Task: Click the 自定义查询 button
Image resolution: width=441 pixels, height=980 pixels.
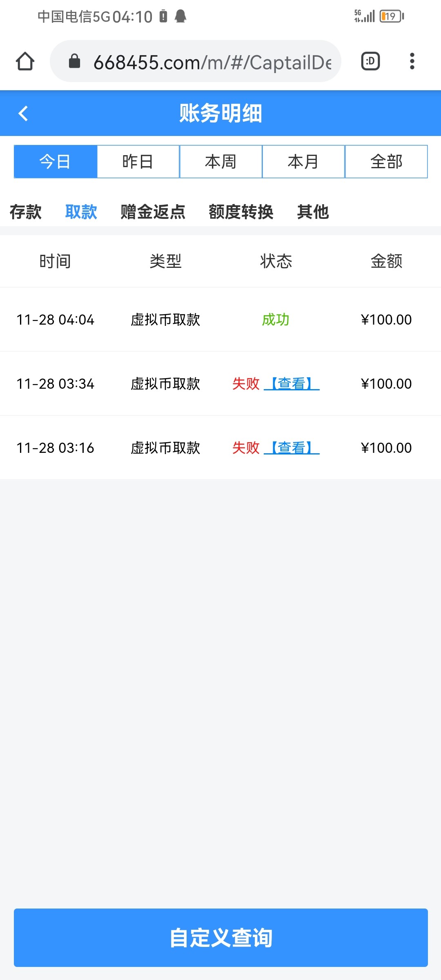Action: tap(220, 938)
